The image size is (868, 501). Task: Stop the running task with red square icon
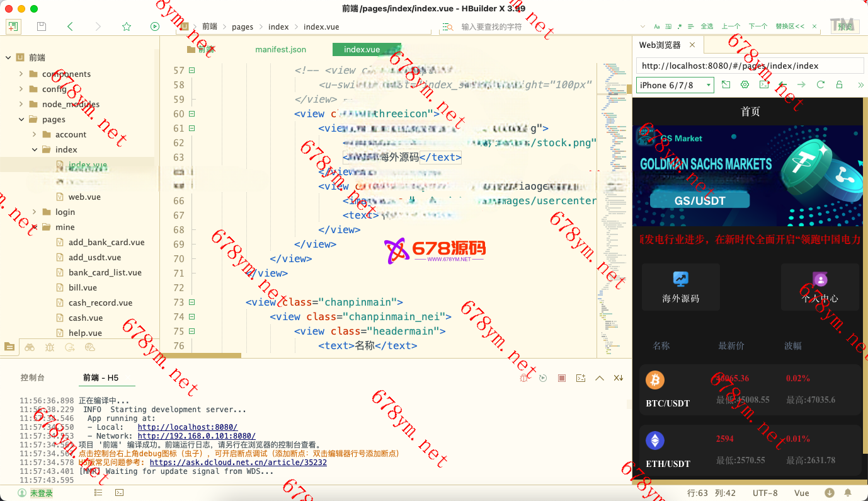click(x=561, y=377)
